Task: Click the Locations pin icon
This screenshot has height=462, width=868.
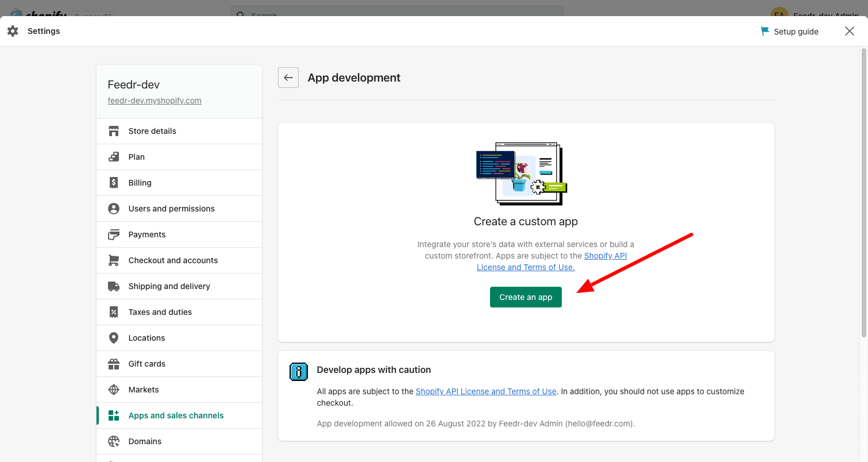Action: click(114, 338)
